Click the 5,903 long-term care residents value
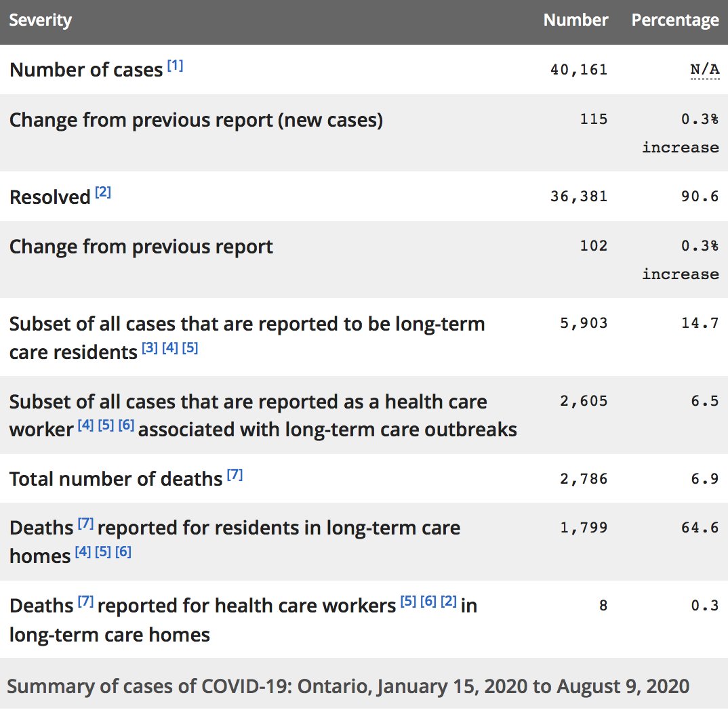 pos(584,323)
